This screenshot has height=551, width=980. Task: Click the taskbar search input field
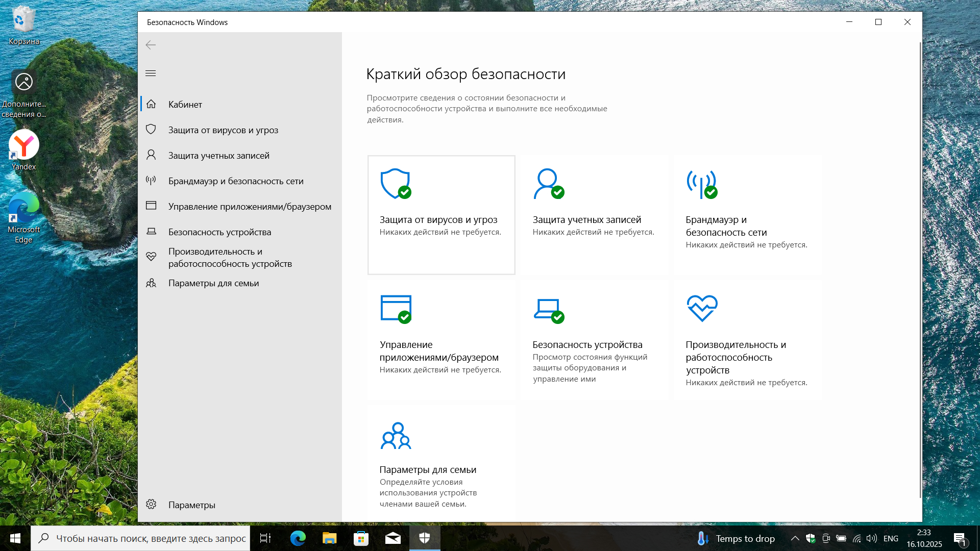click(x=151, y=538)
